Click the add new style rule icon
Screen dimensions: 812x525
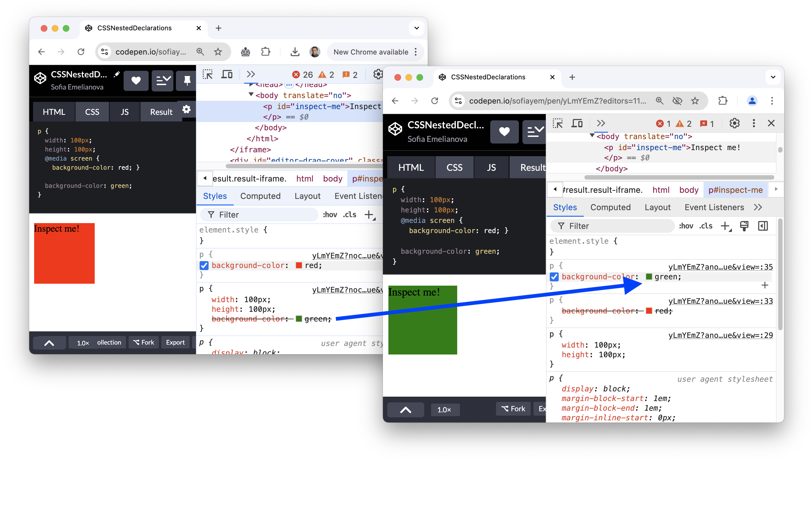tap(725, 226)
